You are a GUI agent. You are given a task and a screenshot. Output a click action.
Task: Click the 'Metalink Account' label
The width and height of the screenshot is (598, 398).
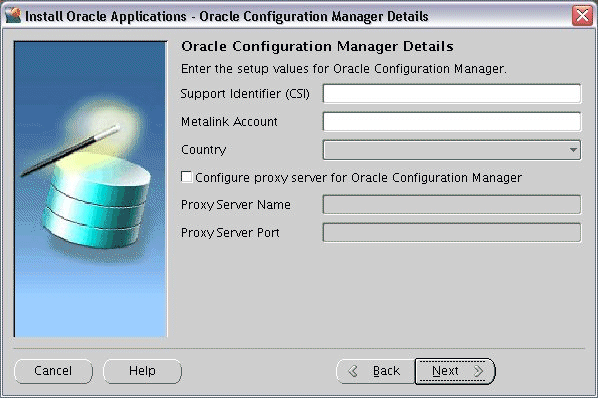[229, 122]
